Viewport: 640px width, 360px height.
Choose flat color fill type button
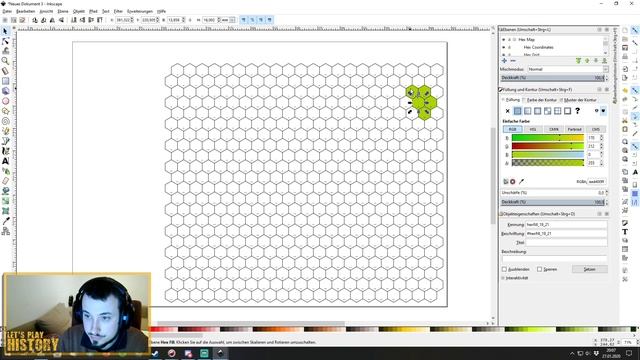click(x=518, y=111)
